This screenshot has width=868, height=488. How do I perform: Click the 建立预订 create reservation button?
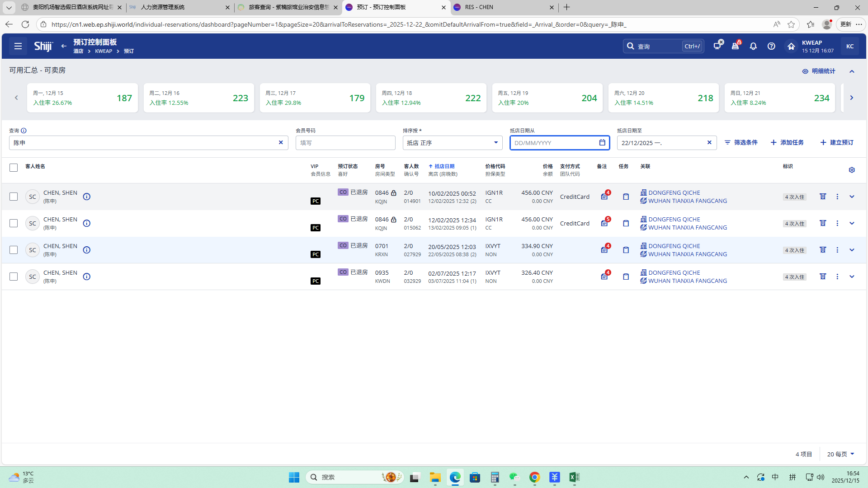pos(837,142)
